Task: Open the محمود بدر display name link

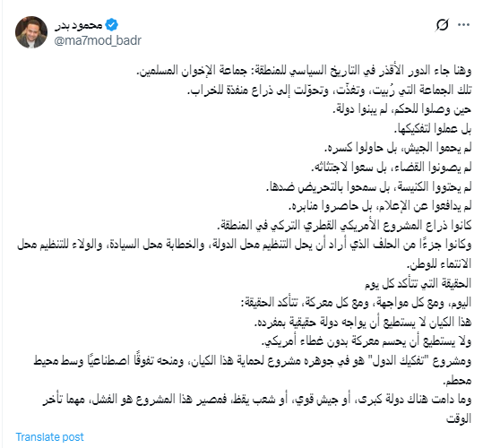Action: point(79,25)
